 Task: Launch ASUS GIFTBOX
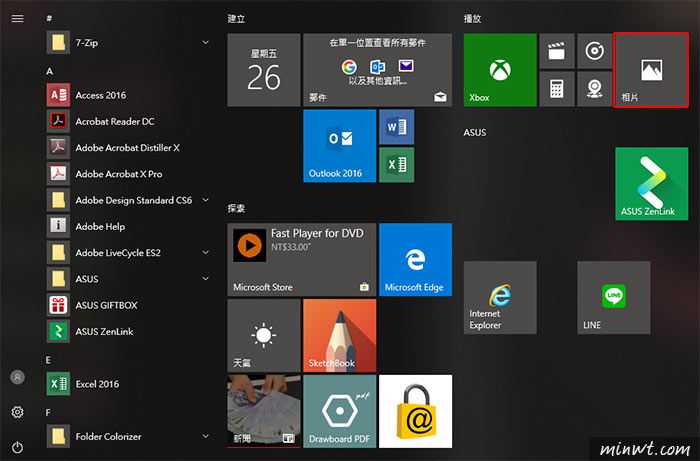click(127, 305)
